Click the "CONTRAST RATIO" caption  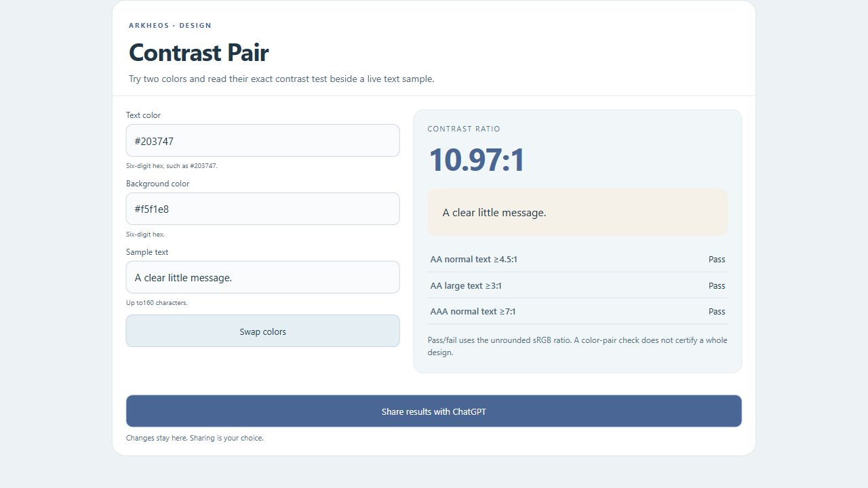click(464, 129)
